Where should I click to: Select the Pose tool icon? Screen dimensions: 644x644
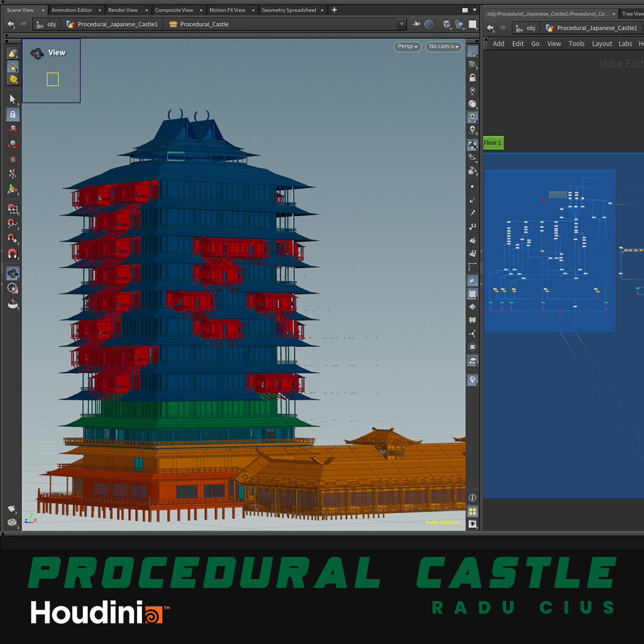[13, 174]
